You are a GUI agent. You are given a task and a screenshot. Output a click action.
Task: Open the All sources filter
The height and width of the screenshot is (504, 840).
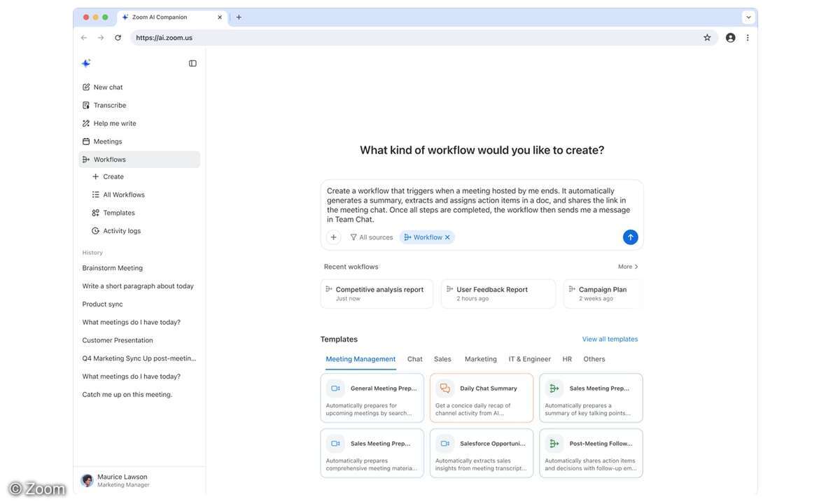pos(372,237)
